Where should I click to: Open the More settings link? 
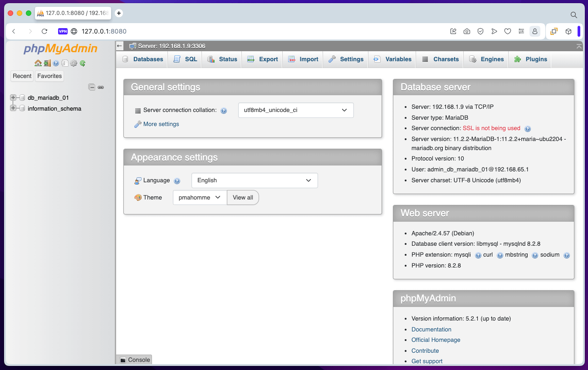click(161, 124)
